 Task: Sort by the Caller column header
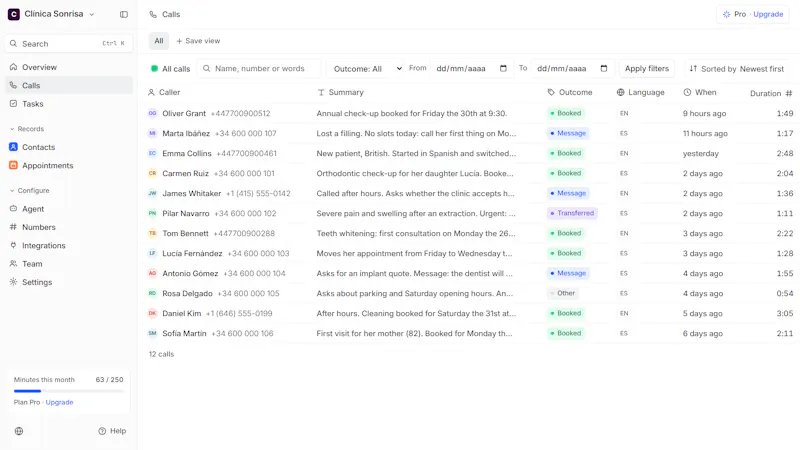point(164,92)
